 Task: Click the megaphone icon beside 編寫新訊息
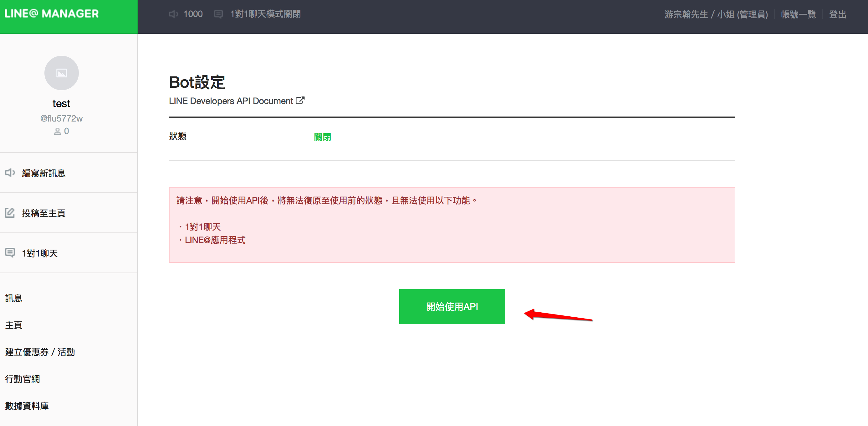pos(10,173)
